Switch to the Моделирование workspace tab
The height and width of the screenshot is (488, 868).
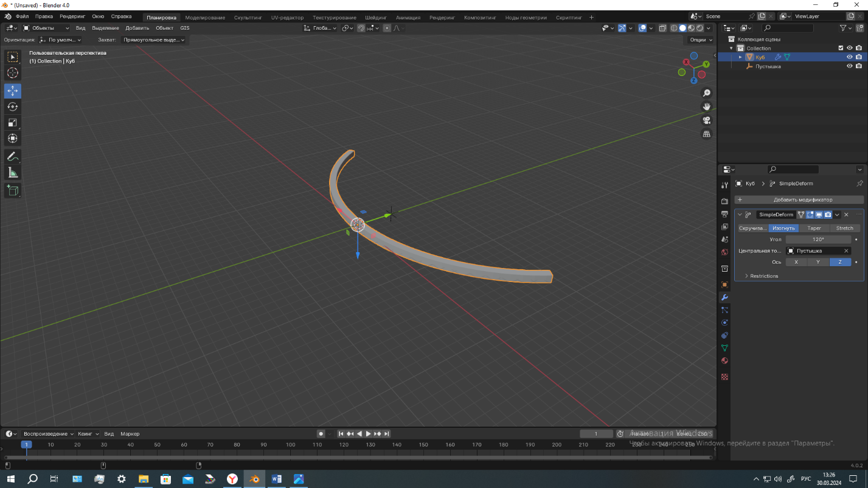tap(205, 18)
